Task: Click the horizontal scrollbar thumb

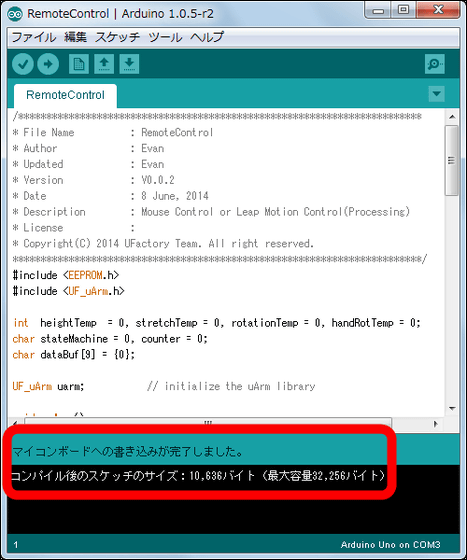Action: [x=208, y=424]
